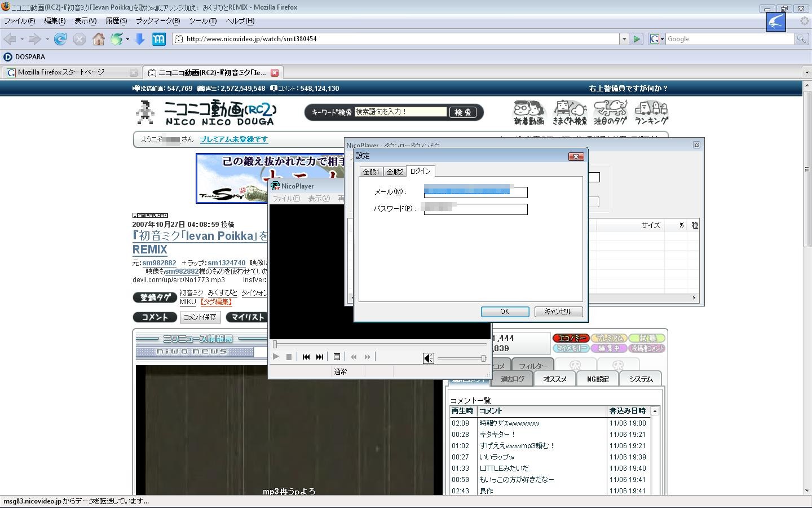Switch to the 全般1 tab in 設定 dialog
812x508 pixels.
coord(371,172)
